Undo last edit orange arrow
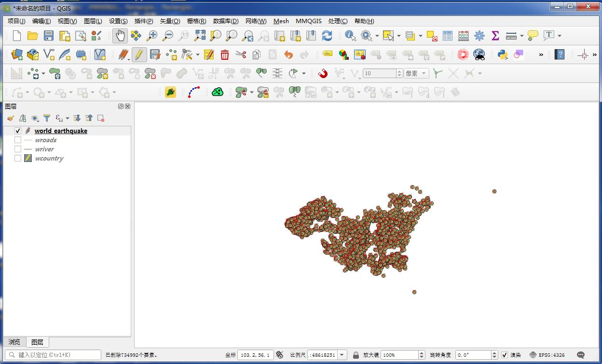This screenshot has height=364, width=602. [288, 54]
